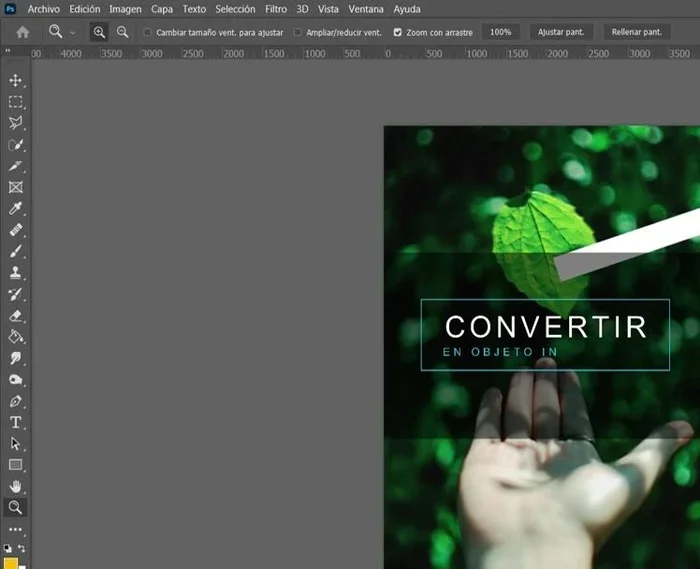700x569 pixels.
Task: Click the Zoom In magnifier icon
Action: [x=99, y=32]
